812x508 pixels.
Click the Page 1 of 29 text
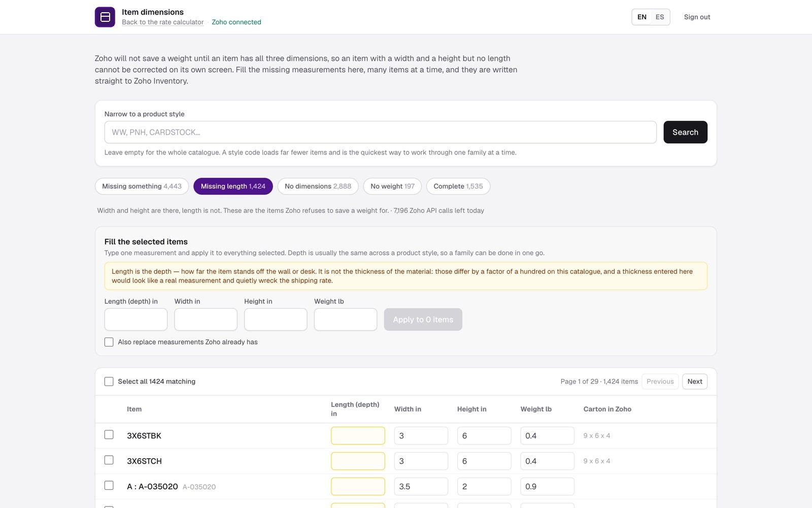pos(580,382)
